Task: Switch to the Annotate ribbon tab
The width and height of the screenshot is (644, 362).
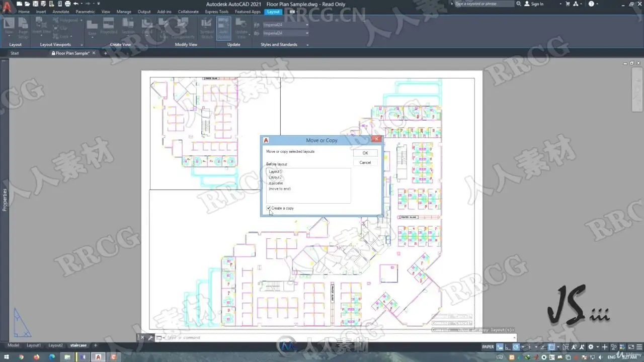Action: 61,12
